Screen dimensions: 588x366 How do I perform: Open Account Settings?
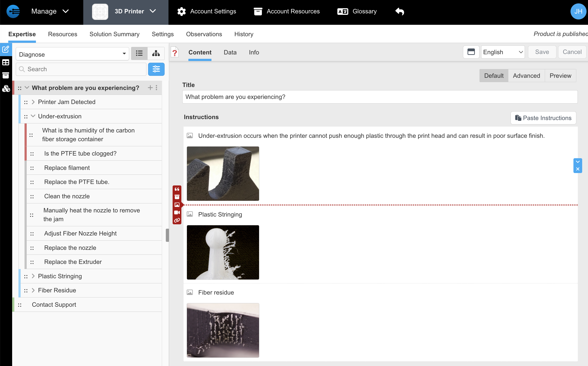pos(207,11)
